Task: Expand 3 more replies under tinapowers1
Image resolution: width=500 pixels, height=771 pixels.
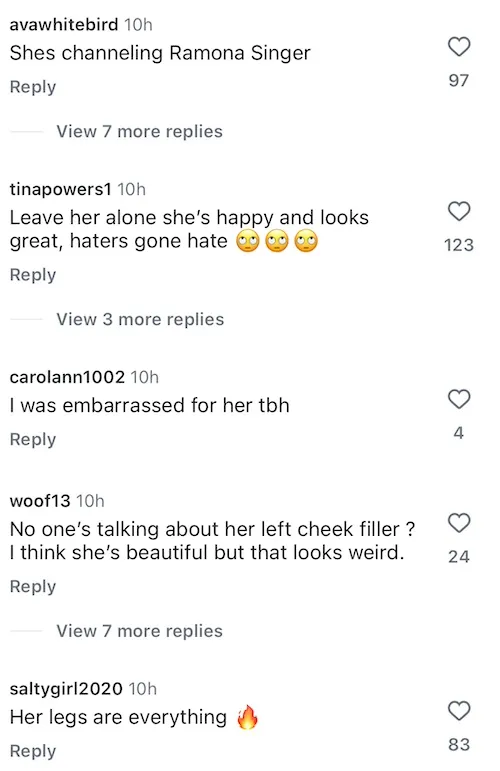Action: click(x=140, y=320)
